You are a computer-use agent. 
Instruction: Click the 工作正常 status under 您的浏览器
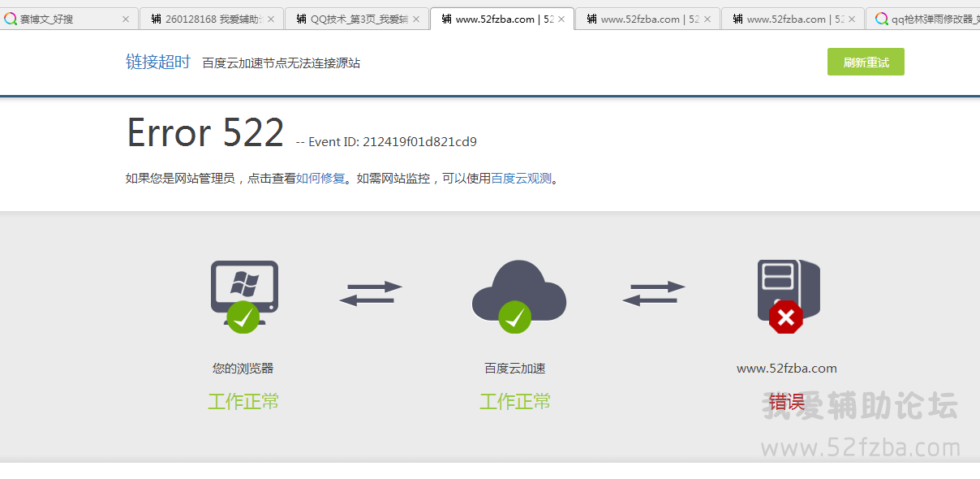tap(243, 401)
